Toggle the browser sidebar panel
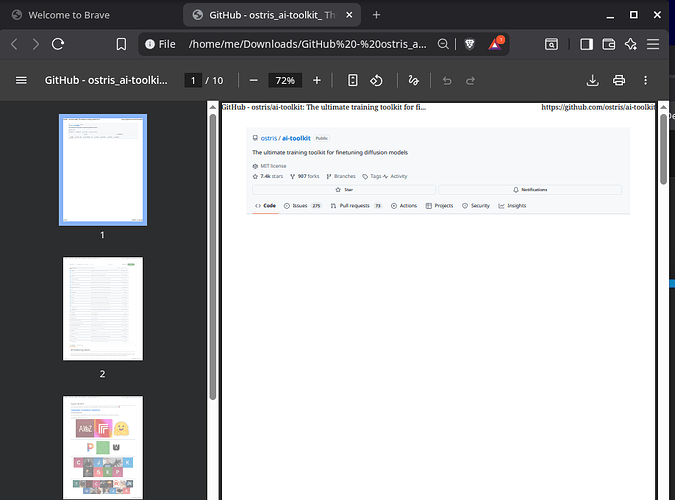This screenshot has height=500, width=675. (586, 44)
